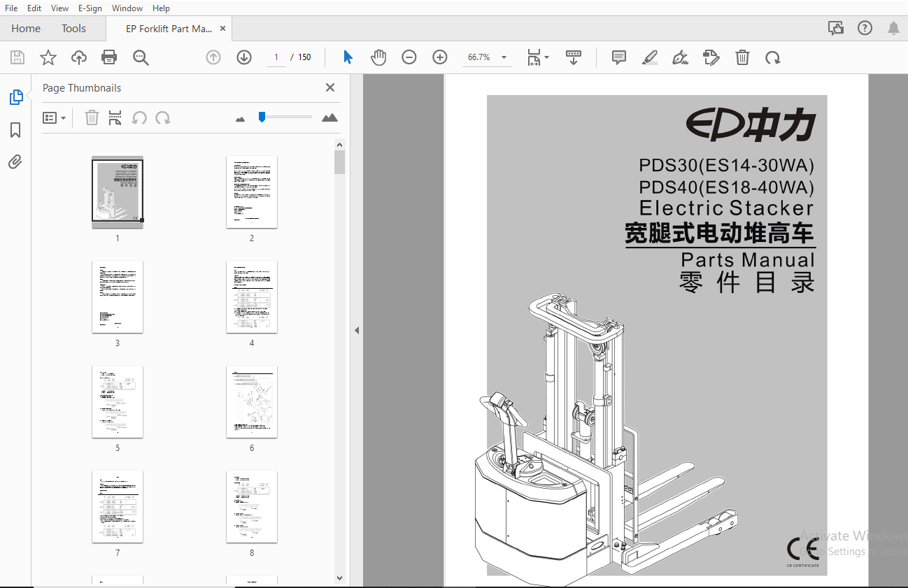This screenshot has width=908, height=588.
Task: Open the Window menu
Action: (x=127, y=8)
